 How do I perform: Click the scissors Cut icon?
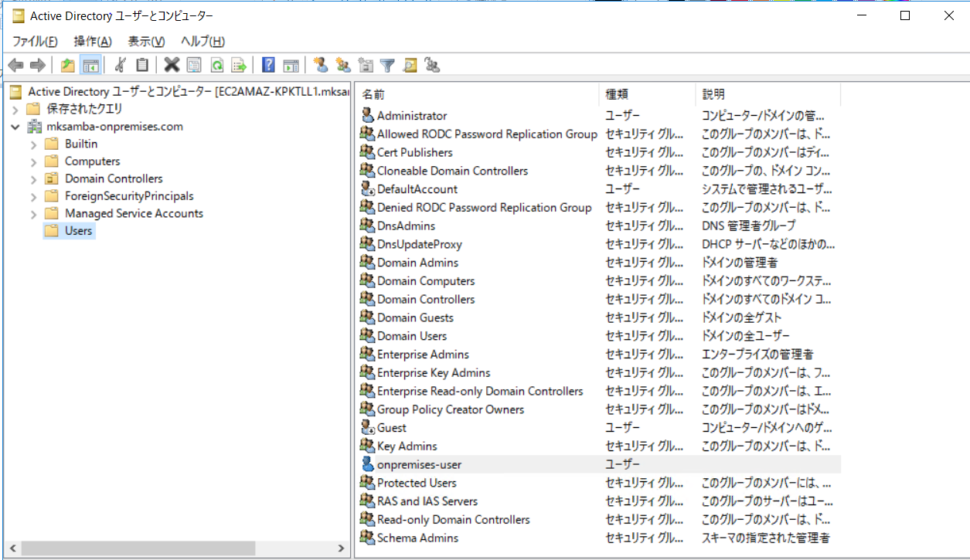pos(120,65)
